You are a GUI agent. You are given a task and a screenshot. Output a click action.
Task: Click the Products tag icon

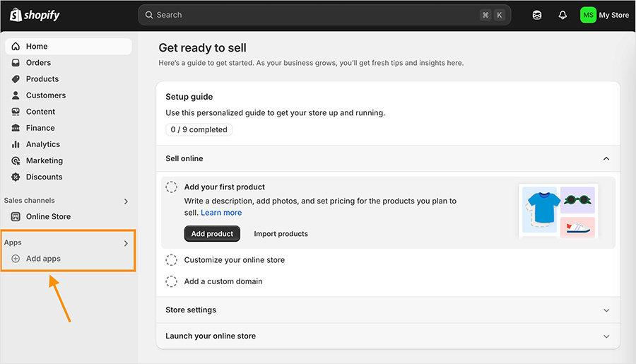(x=16, y=78)
